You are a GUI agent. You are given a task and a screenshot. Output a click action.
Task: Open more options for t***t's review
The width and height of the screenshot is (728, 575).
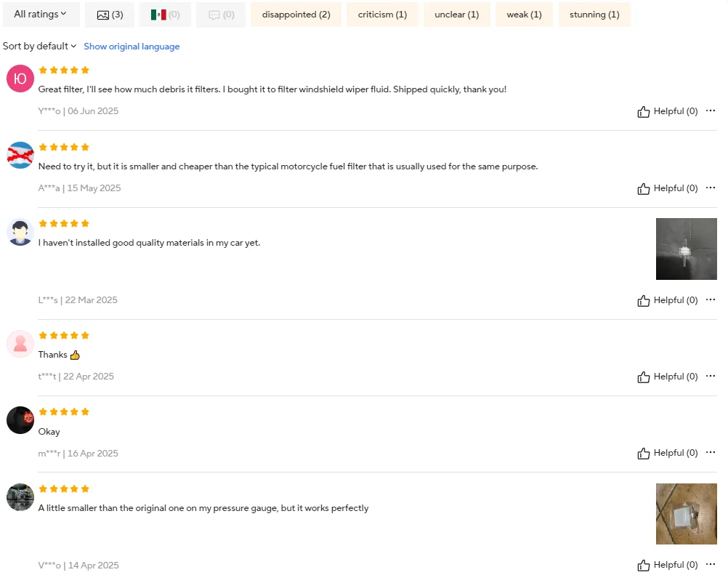coord(711,376)
